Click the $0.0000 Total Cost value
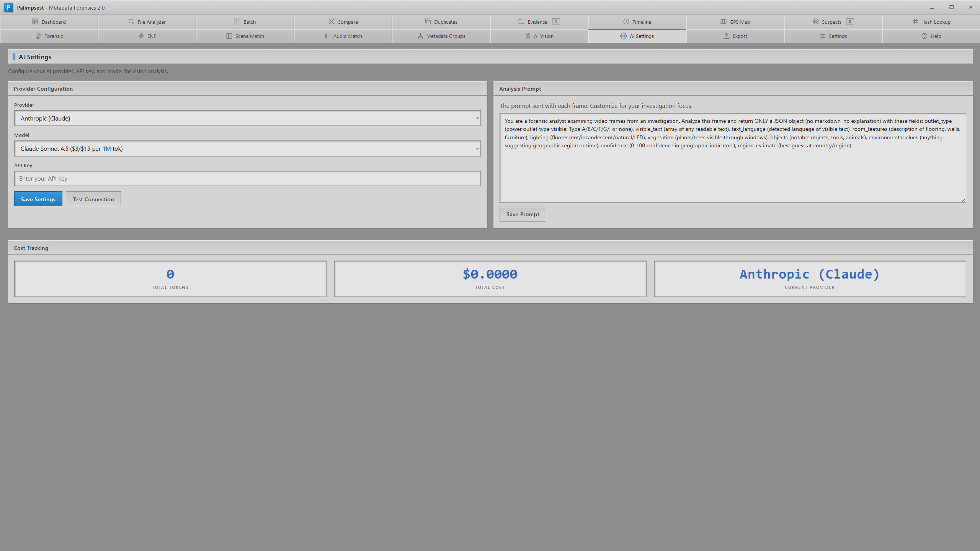Viewport: 980px width, 551px height. point(490,274)
